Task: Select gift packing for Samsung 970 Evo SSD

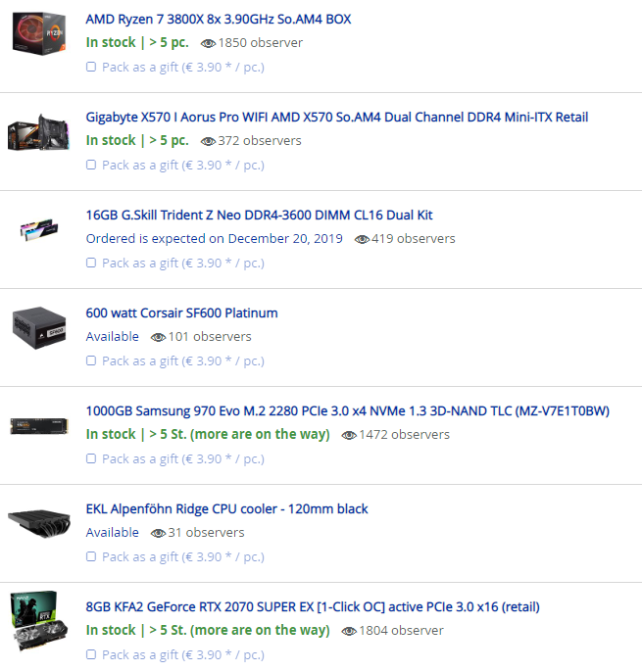Action: [x=91, y=458]
